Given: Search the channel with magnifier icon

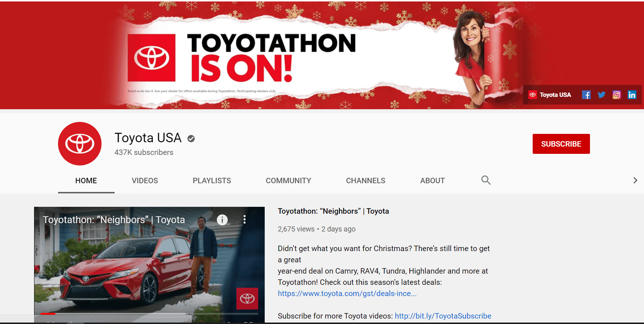Looking at the screenshot, I should (486, 180).
